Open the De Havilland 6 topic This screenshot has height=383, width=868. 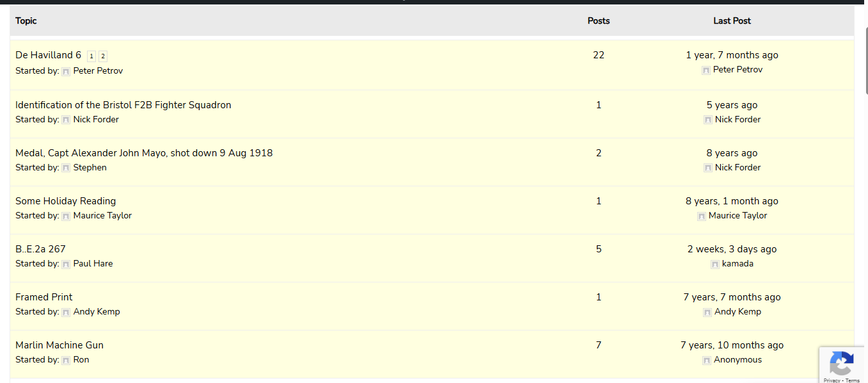(x=49, y=55)
